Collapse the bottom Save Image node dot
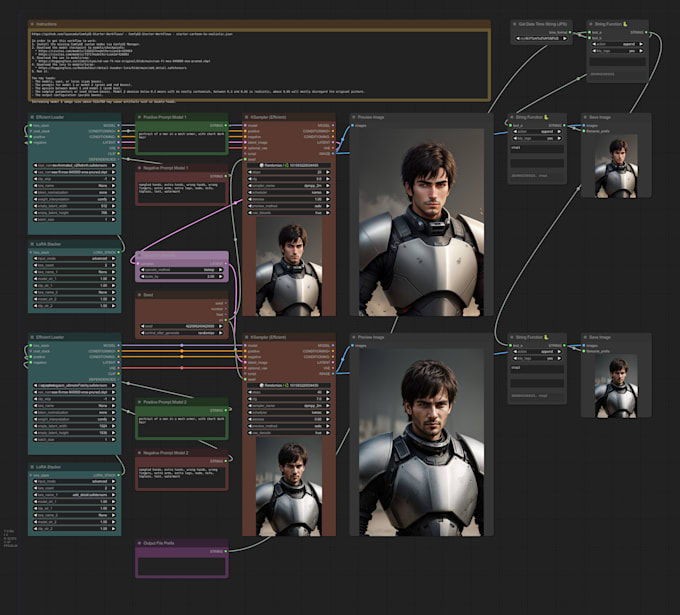The height and width of the screenshot is (615, 680). tap(585, 337)
